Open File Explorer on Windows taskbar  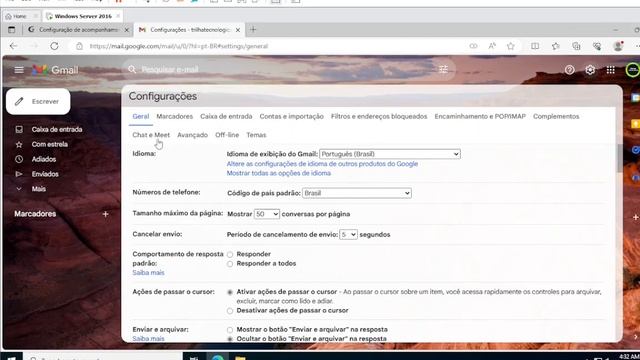(240, 357)
